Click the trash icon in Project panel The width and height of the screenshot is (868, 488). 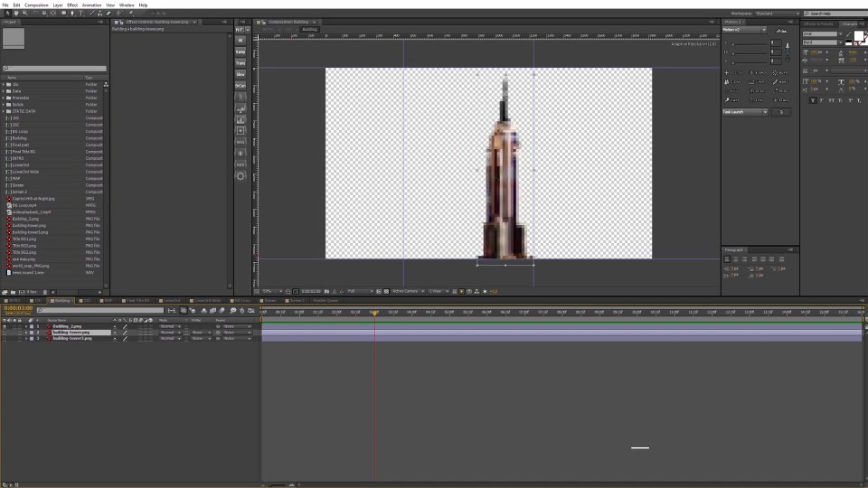[45, 292]
